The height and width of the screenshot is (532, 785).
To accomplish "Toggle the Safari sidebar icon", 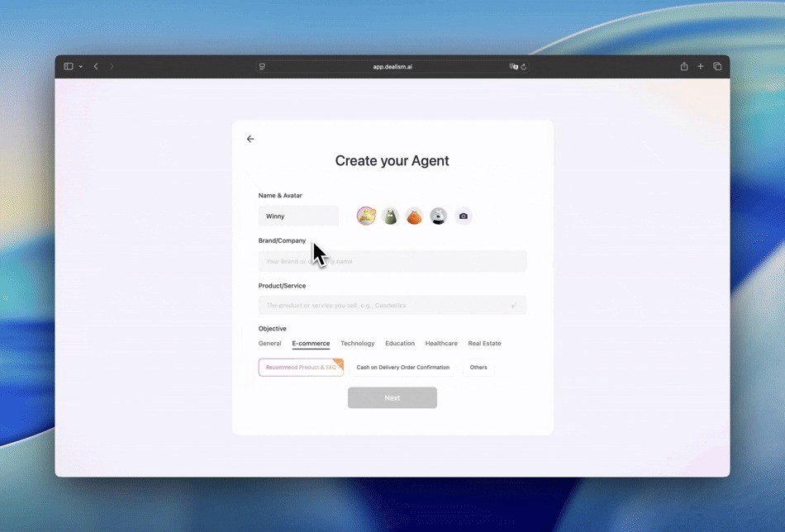I will coord(69,67).
